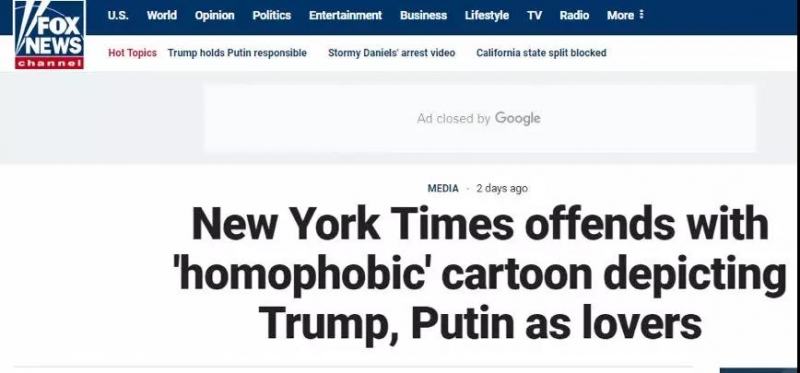Open the Entertainment section
Screen dimensions: 800x373
coord(345,15)
